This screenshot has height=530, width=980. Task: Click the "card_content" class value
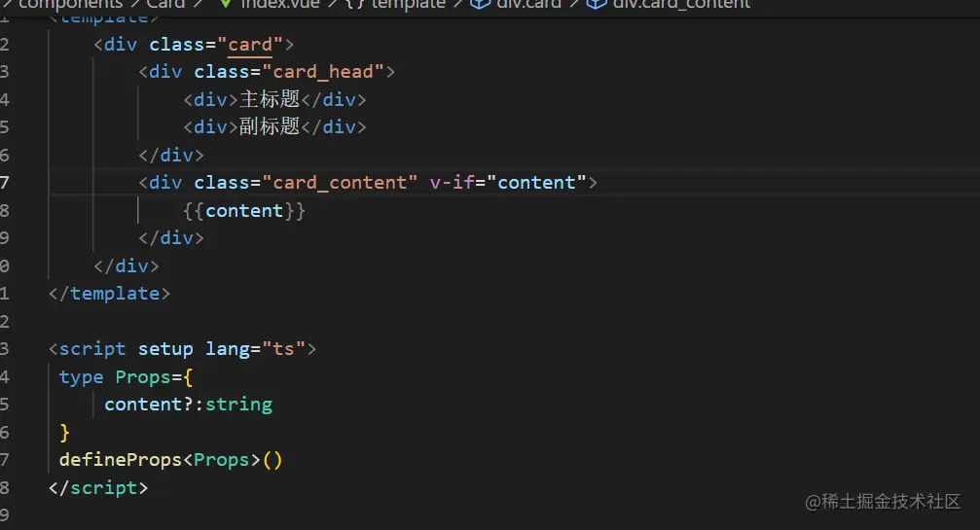tap(340, 182)
